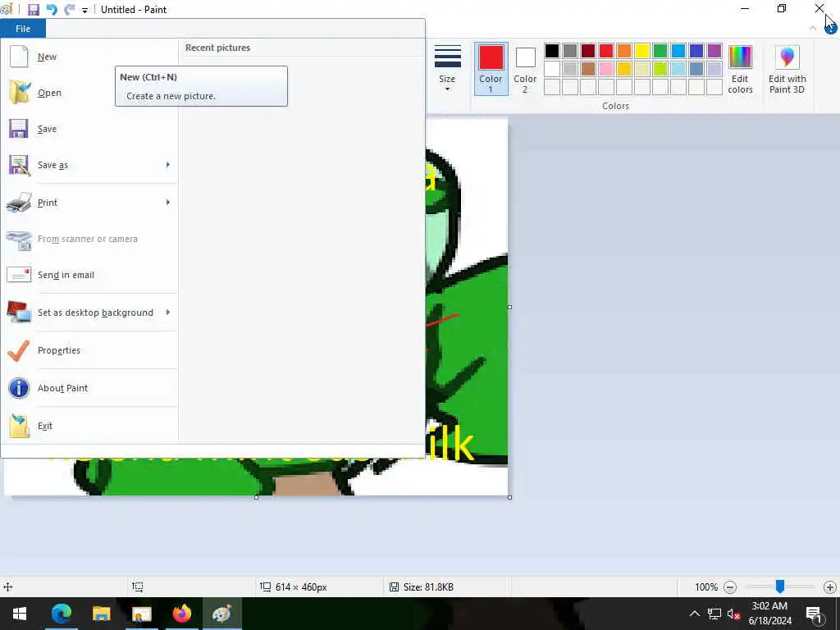Pick the indigo blue color swatch
The height and width of the screenshot is (630, 840).
696,51
